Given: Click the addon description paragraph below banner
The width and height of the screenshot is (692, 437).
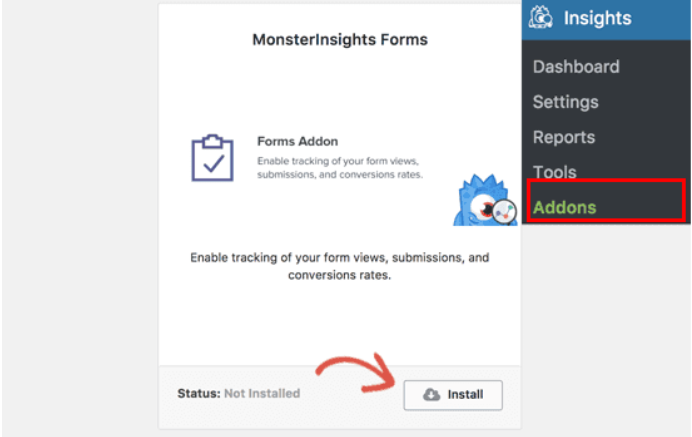Looking at the screenshot, I should point(340,266).
